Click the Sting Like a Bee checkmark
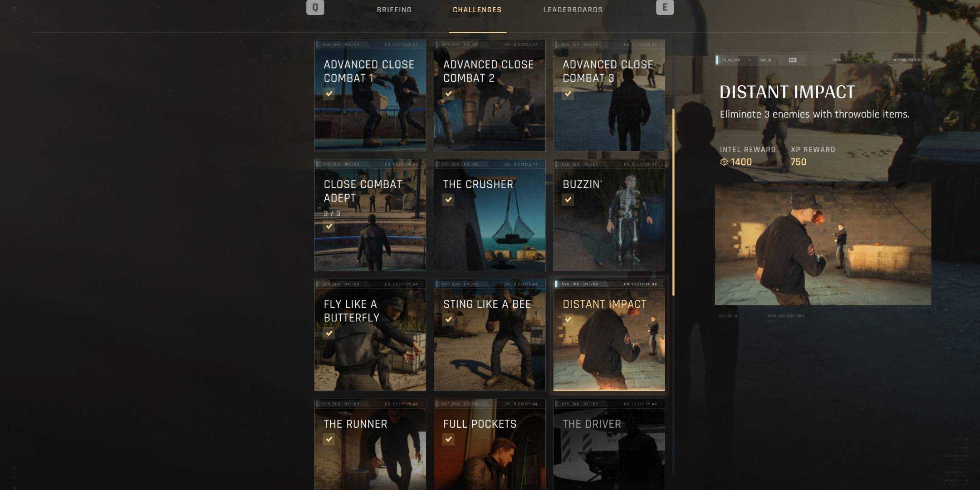The width and height of the screenshot is (980, 490). click(448, 319)
